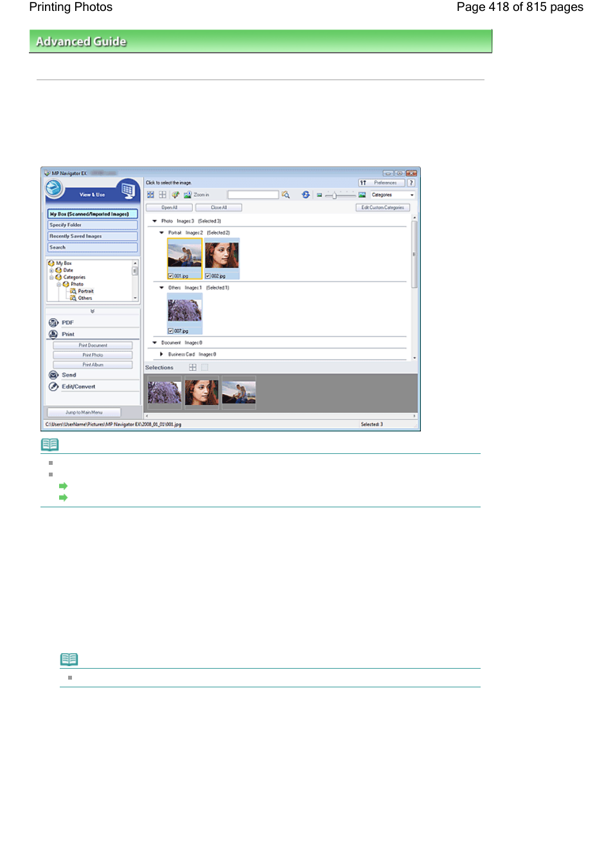
Task: Click the search text input field
Action: click(x=253, y=195)
